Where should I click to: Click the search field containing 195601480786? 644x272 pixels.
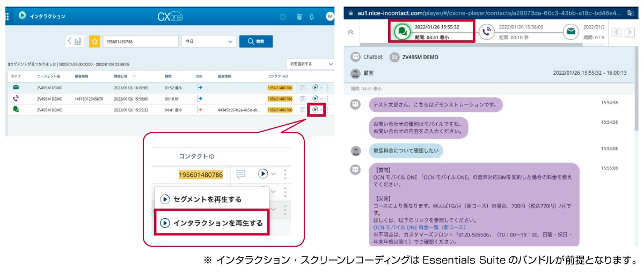[x=140, y=41]
